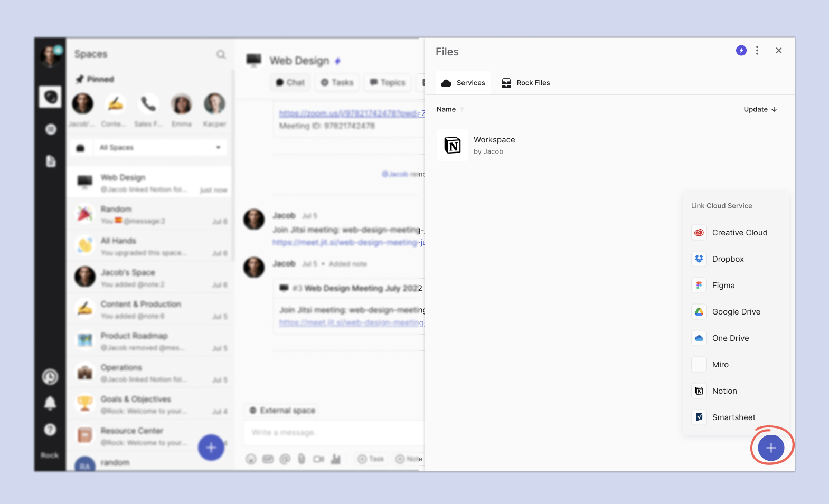829x504 pixels.
Task: Link Smartsheet service
Action: [733, 417]
